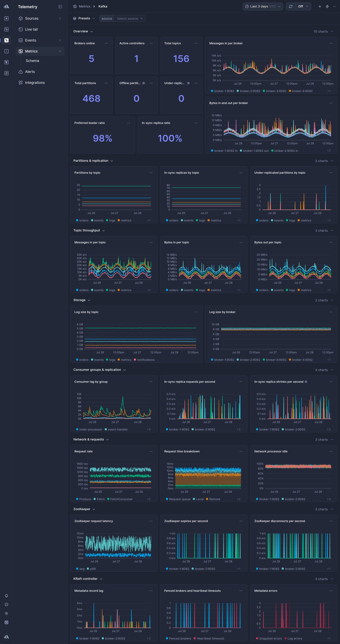Screen dimensions: 340x644
Task: Click the Telemetry logo at top left
Action: pyautogui.click(x=6, y=6)
